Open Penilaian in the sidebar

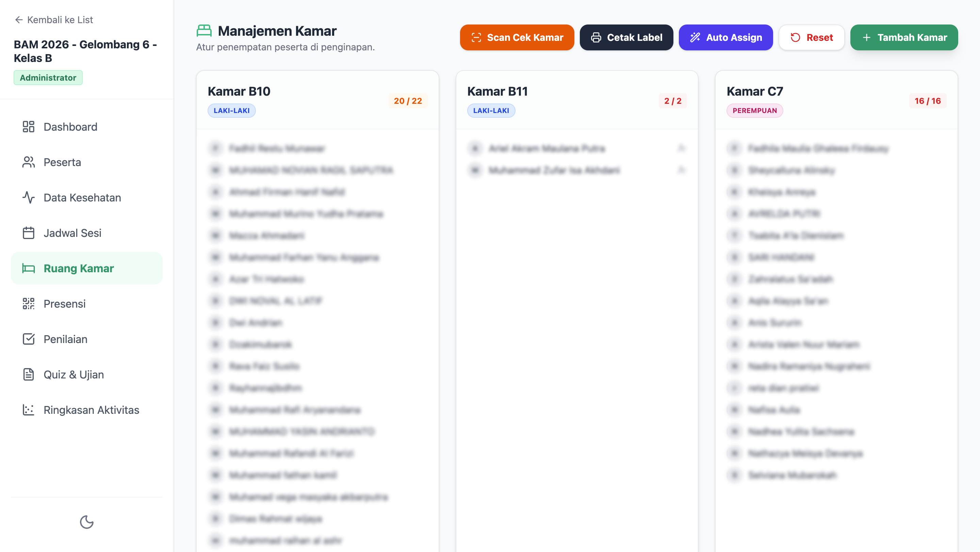(x=87, y=339)
